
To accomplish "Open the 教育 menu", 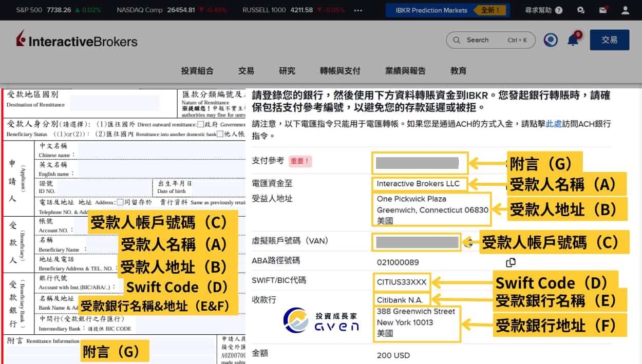I will coord(458,71).
